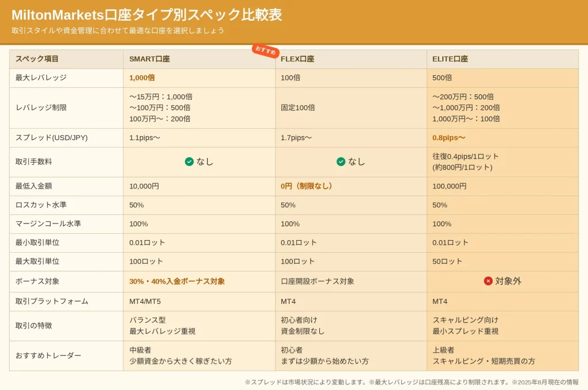The height and width of the screenshot is (390, 588).
Task: Select the line 1,000万円～：100倍
Action: pyautogui.click(x=466, y=119)
